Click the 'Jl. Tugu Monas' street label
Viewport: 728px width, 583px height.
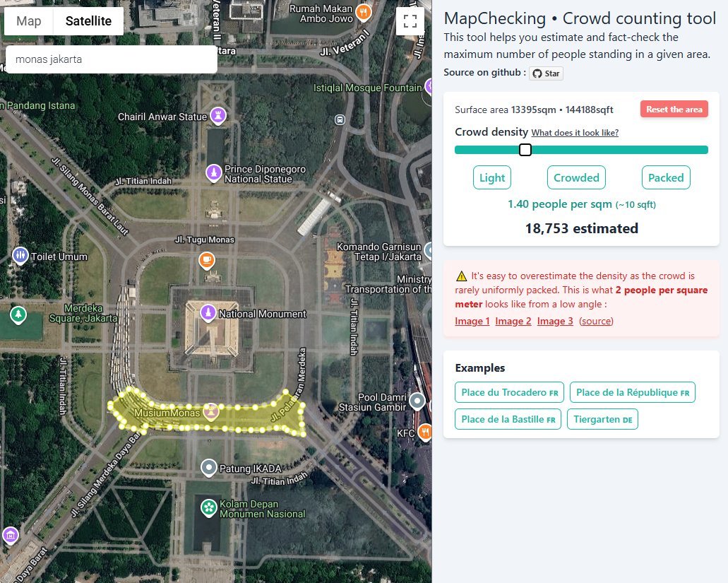coord(205,240)
